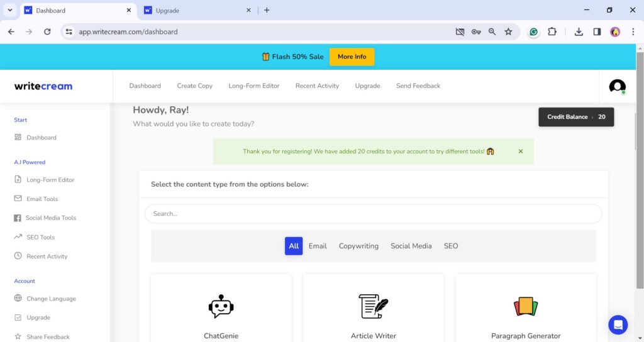The image size is (644, 342).
Task: Click the camera blocked icon in the address bar
Action: 460,31
